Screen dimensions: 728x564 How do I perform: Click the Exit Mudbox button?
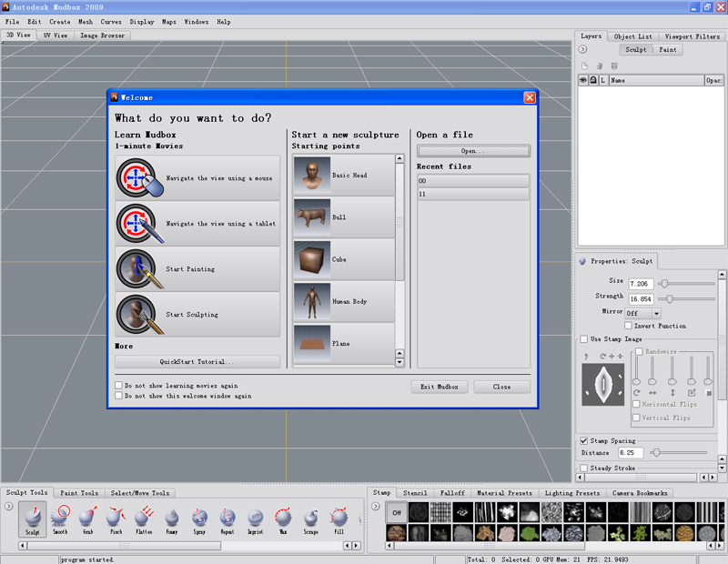(x=440, y=387)
